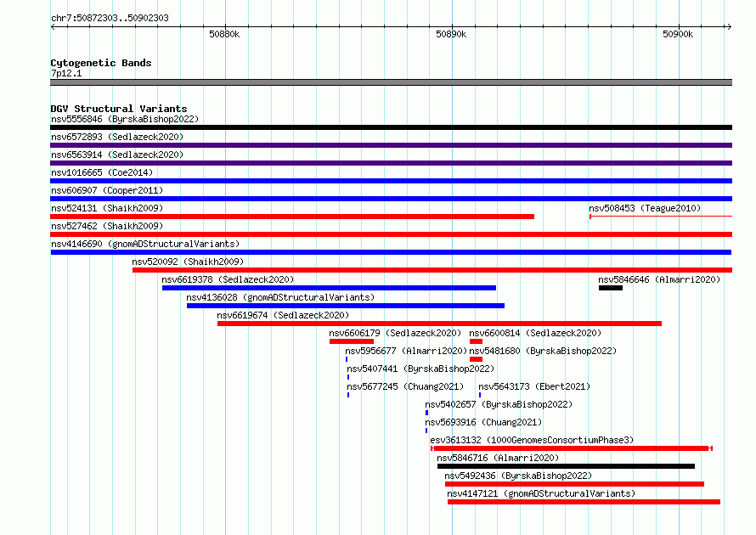Select the small red nsv5481680 bar
This screenshot has height=535, width=756.
(x=476, y=359)
